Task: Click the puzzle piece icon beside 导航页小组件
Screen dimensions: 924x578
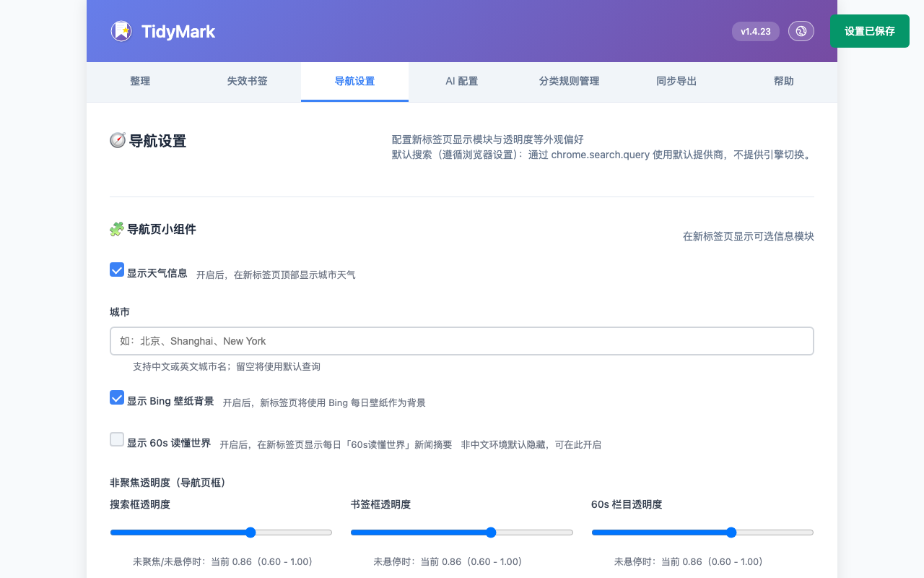Action: pos(116,229)
